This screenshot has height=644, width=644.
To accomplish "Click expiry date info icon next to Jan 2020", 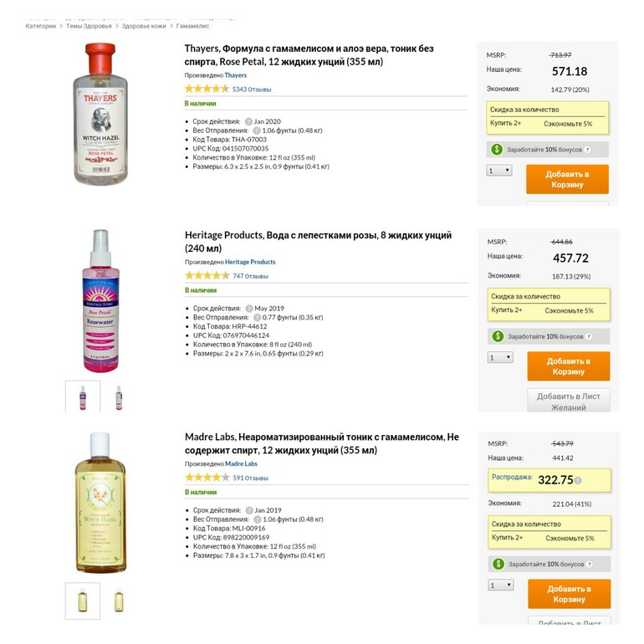I will point(248,121).
